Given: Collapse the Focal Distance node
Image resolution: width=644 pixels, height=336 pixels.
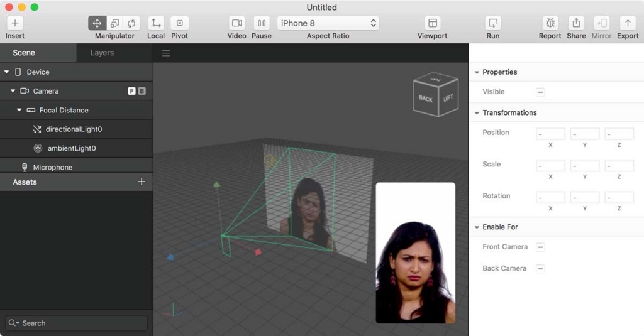Looking at the screenshot, I should click(x=19, y=110).
